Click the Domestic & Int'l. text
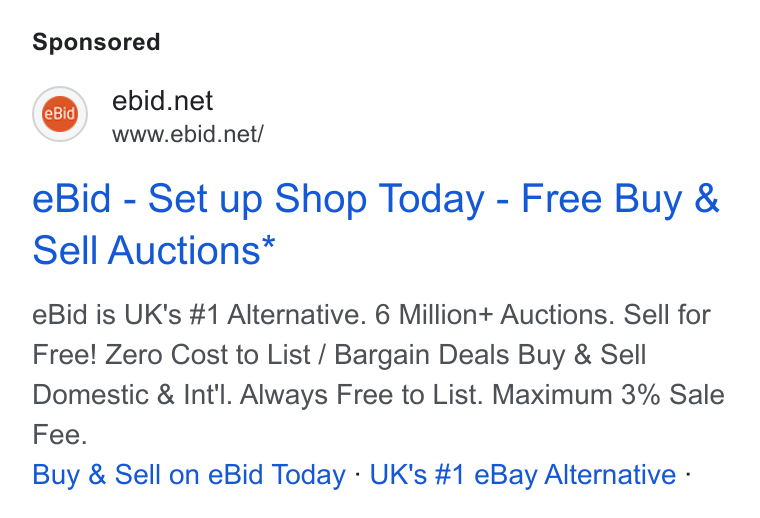Screen dimensions: 760x518 coord(132,394)
